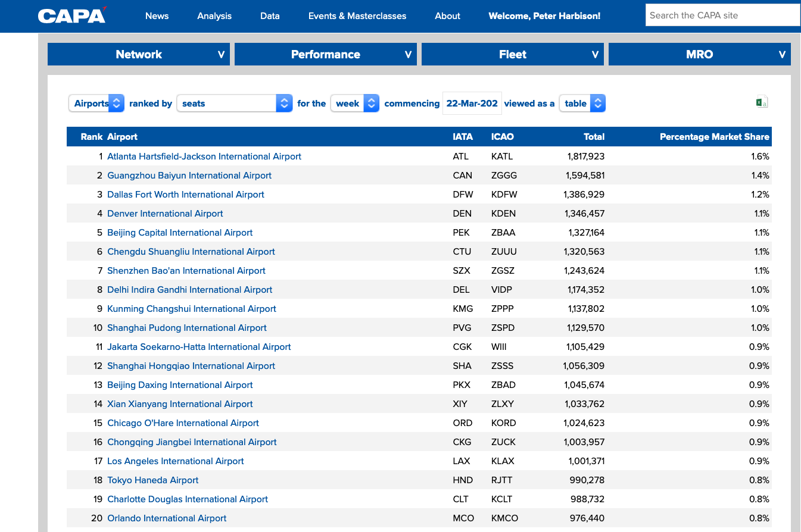Open the viewed as table dropdown

[x=582, y=103]
